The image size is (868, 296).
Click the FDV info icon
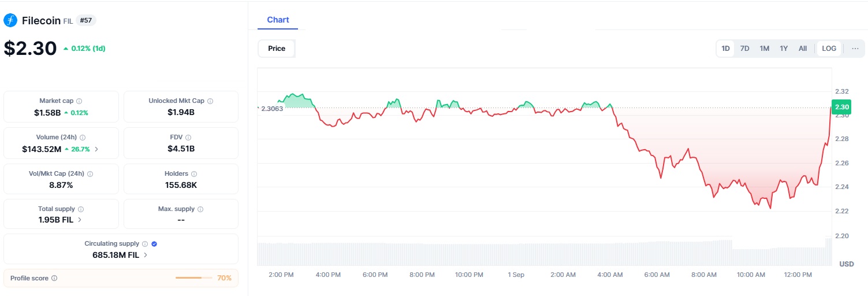pyautogui.click(x=188, y=138)
